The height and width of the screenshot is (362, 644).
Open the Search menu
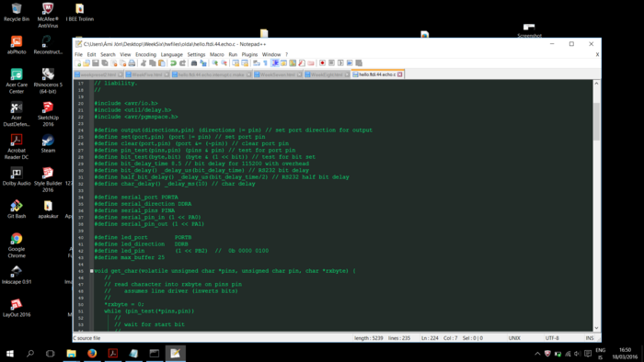coord(108,54)
